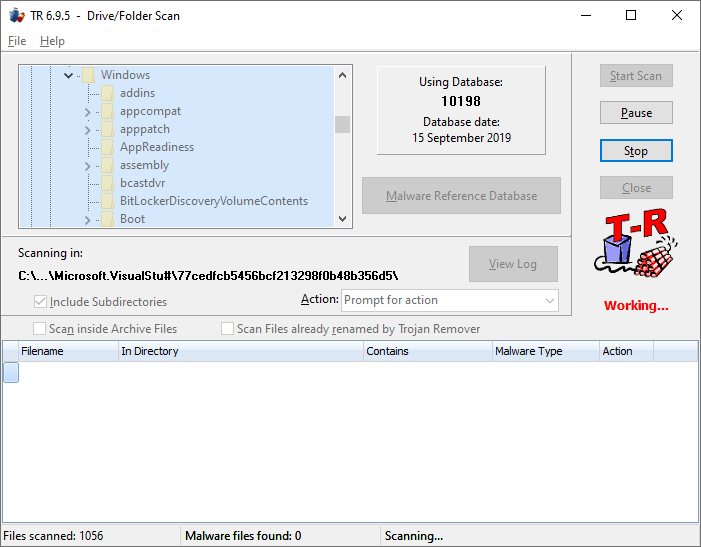Screen dimensions: 701x547
Task: Click the apppatch folder icon
Action: point(107,129)
